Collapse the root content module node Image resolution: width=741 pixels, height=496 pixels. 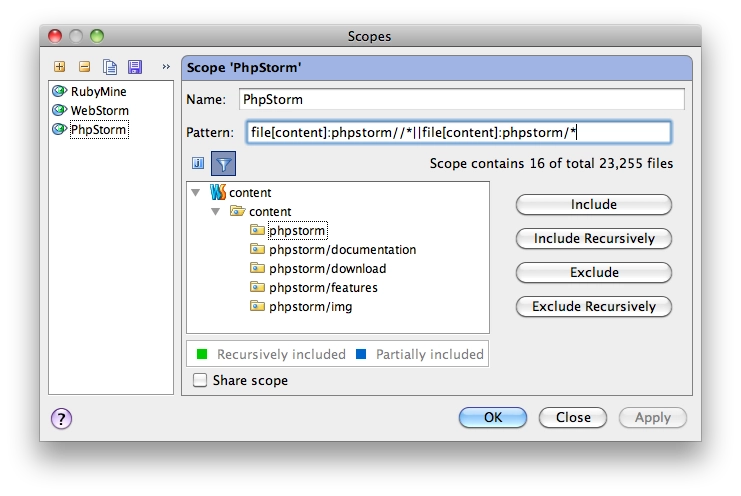pyautogui.click(x=196, y=193)
